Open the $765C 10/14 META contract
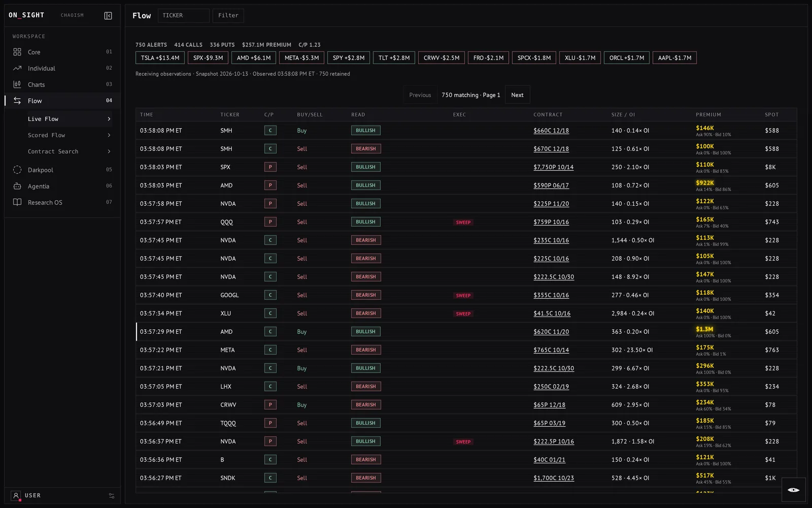812x508 pixels. click(x=551, y=350)
